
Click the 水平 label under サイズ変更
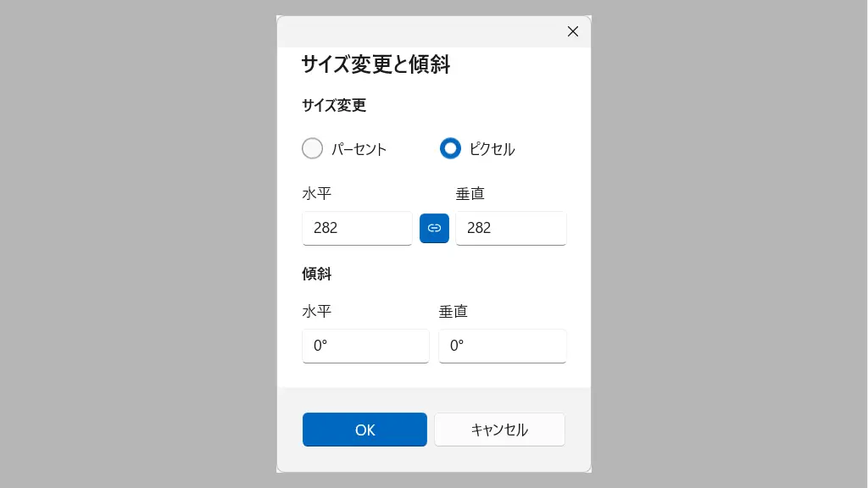click(x=317, y=194)
